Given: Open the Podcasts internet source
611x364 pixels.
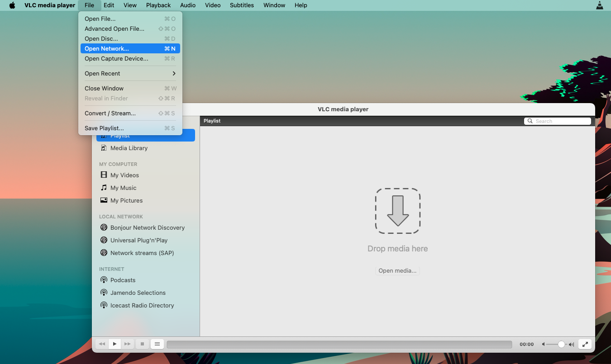Looking at the screenshot, I should [x=122, y=280].
